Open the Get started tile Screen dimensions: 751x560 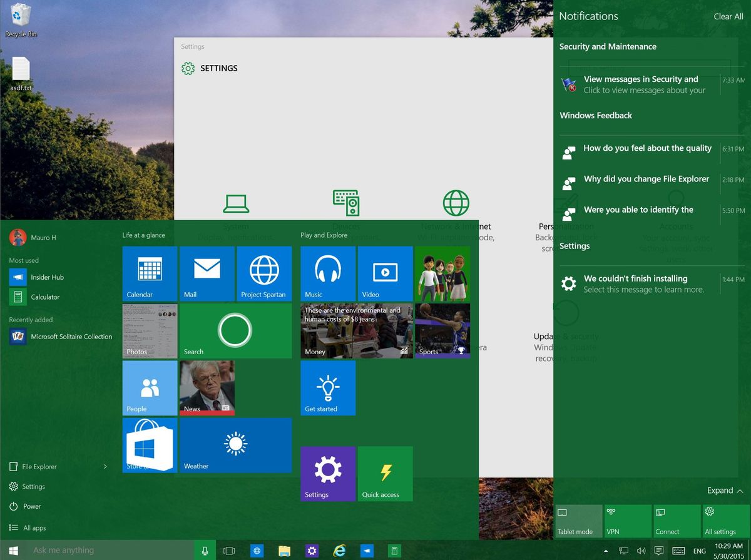tap(327, 388)
